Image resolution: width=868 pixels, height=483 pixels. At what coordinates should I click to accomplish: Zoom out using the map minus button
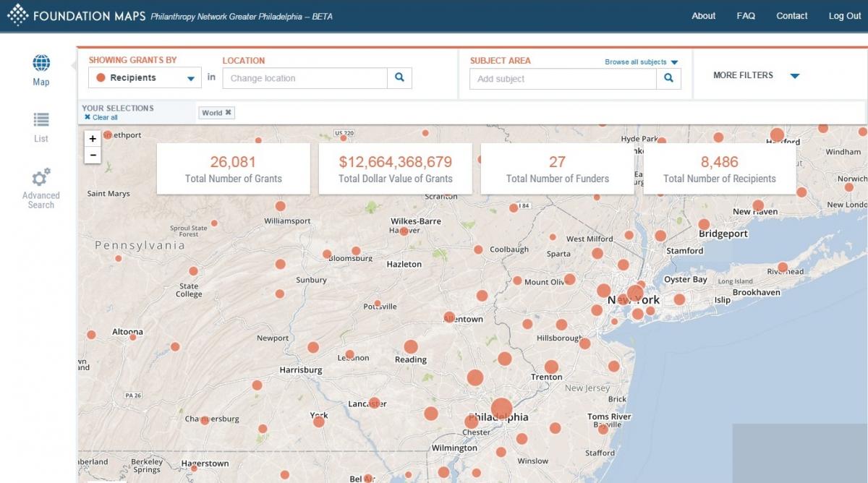92,154
